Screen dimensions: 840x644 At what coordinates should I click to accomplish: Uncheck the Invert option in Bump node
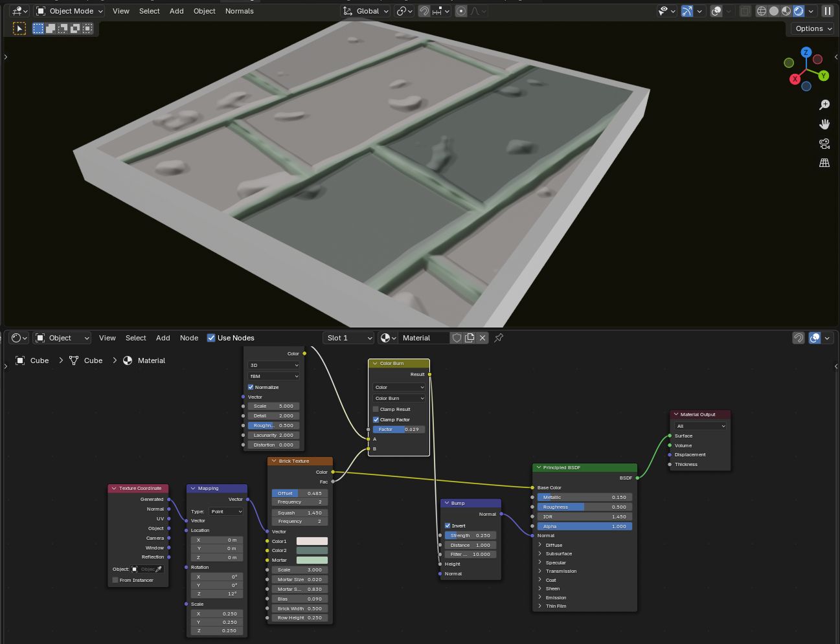point(448,526)
